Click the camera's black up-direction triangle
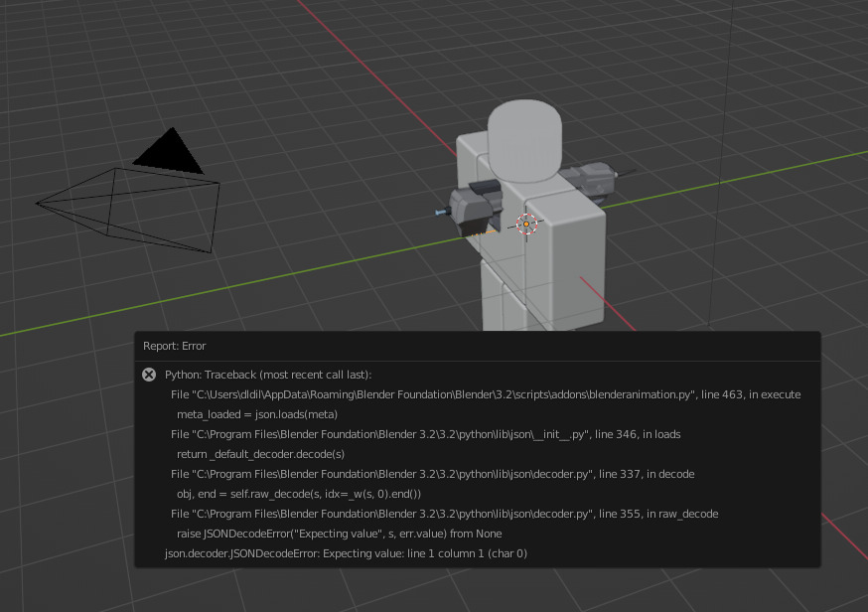 pyautogui.click(x=169, y=151)
